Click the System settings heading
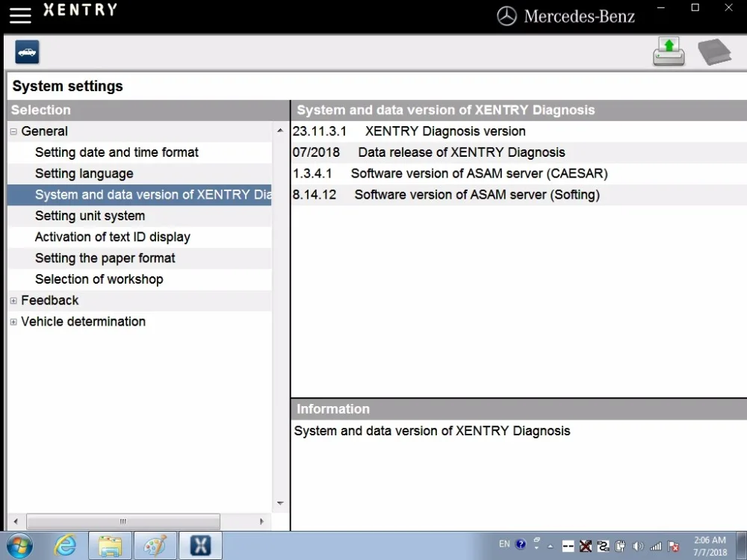Screen dimensions: 747x560 68,86
